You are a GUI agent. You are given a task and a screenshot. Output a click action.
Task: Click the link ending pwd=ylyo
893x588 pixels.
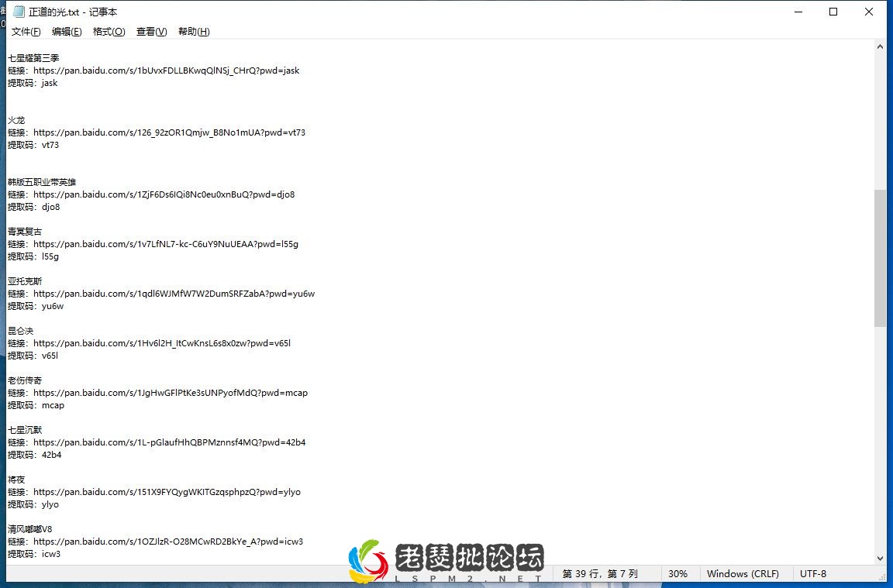[167, 493]
